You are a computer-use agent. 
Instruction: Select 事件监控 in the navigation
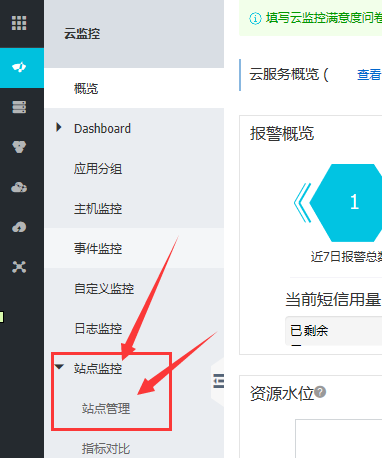[134, 248]
